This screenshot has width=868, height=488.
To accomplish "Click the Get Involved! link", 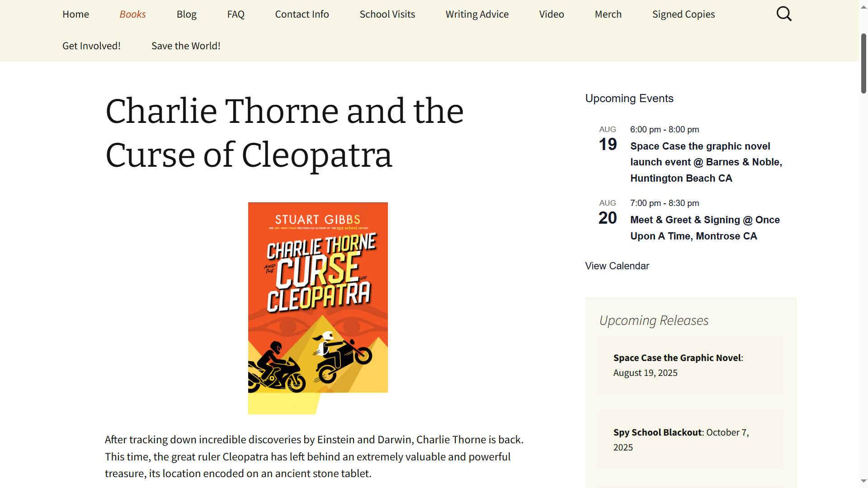I will pyautogui.click(x=91, y=46).
